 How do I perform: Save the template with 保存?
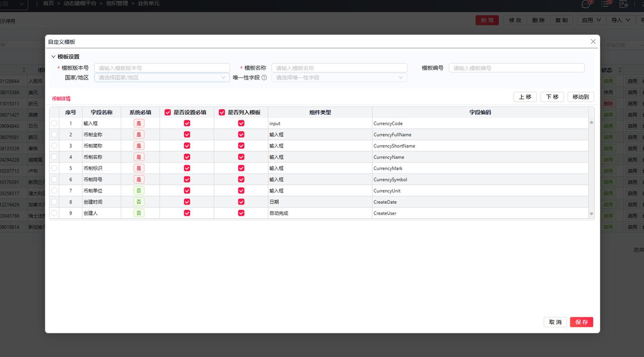pos(582,322)
